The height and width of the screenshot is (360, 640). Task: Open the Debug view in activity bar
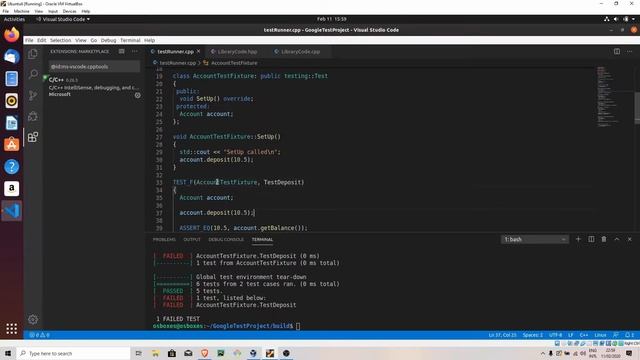pos(33,116)
